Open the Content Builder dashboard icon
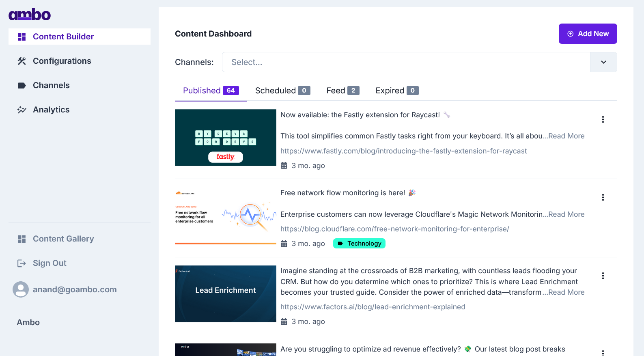The image size is (644, 356). pos(22,37)
